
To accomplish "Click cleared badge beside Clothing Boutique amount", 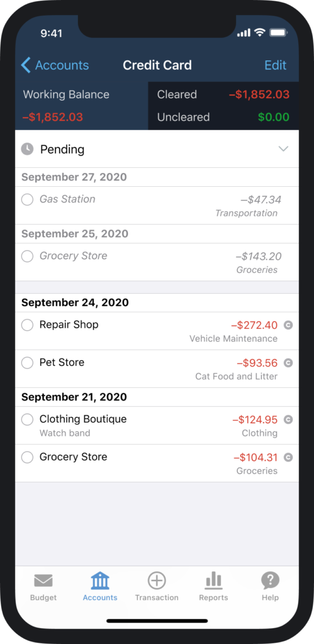I will pos(289,419).
